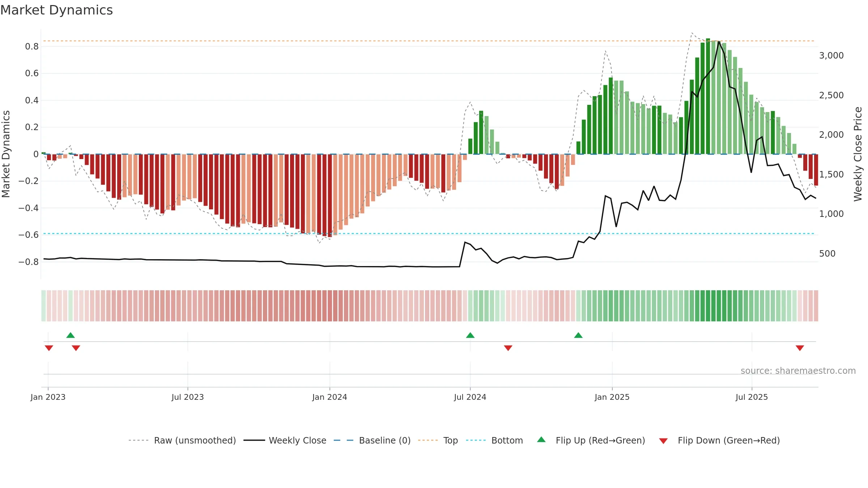The width and height of the screenshot is (868, 488).
Task: Click the flip-up marker near Jul 2024
Action: (470, 335)
